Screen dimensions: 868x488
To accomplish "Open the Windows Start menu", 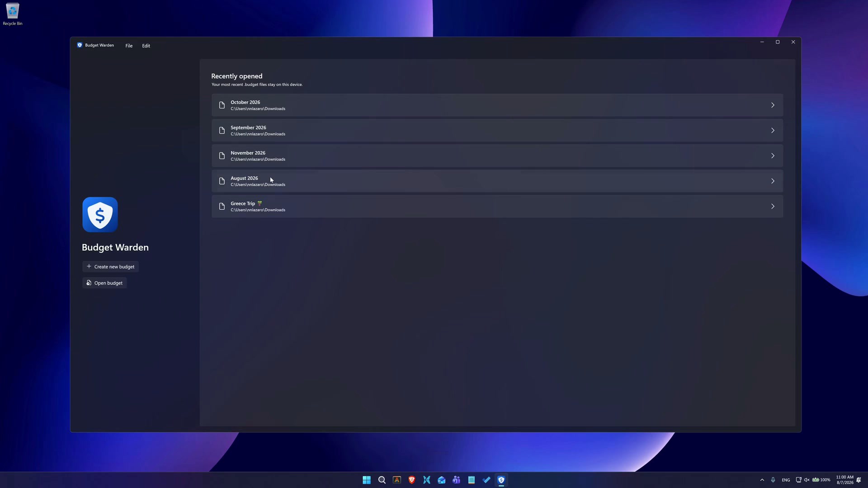I will 367,480.
